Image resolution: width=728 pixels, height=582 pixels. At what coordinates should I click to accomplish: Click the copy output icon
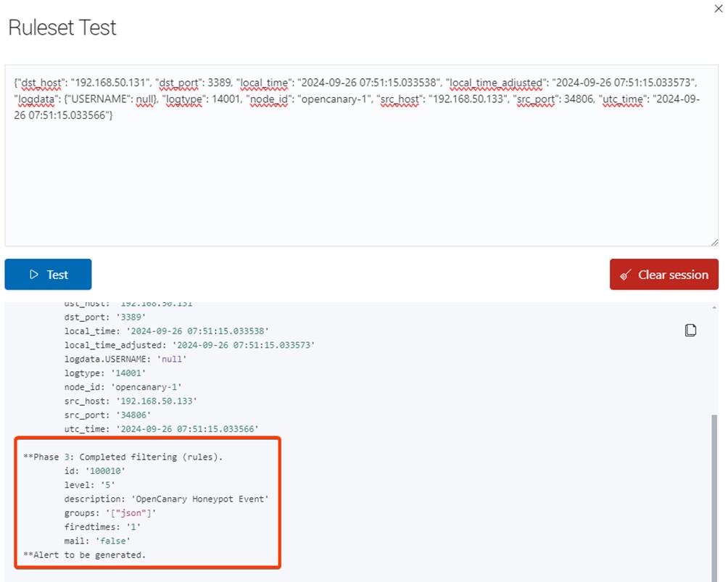click(x=690, y=331)
